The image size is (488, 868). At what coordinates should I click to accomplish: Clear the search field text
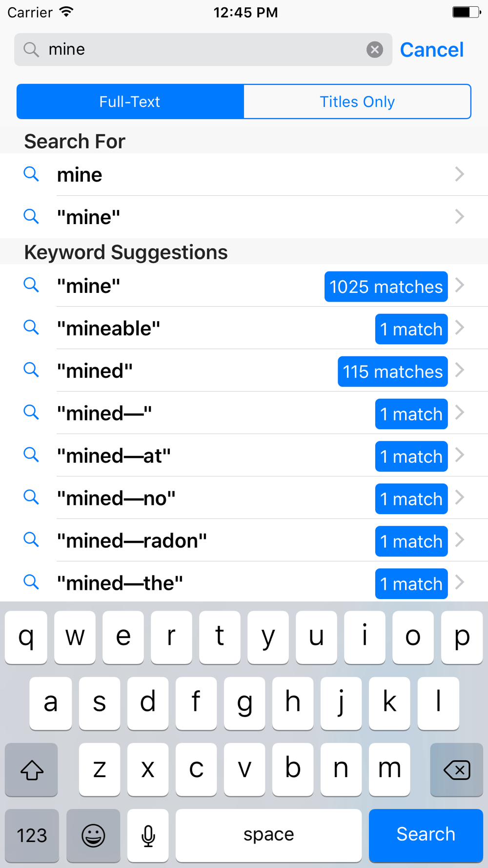click(x=374, y=49)
